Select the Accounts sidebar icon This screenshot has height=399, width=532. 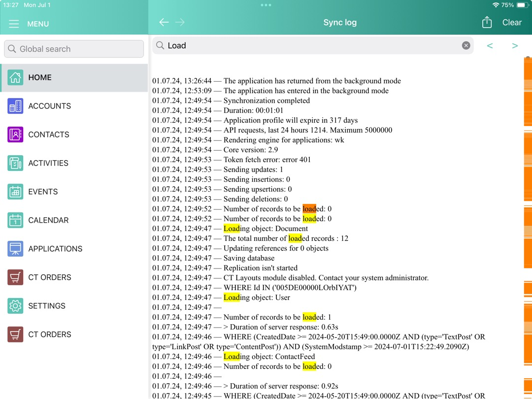[15, 106]
